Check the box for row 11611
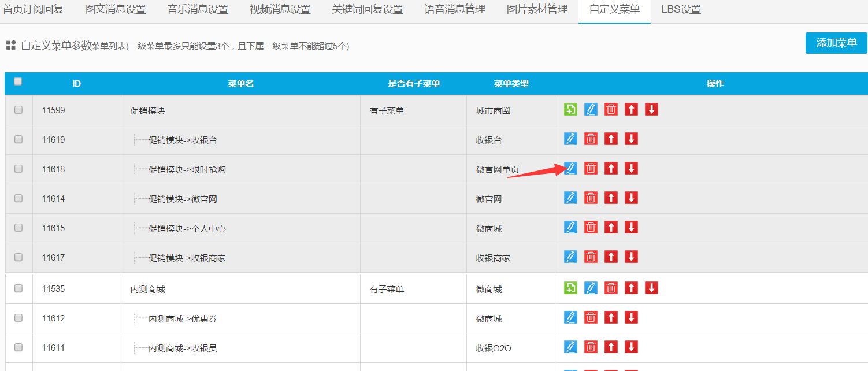868x371 pixels. 18,347
